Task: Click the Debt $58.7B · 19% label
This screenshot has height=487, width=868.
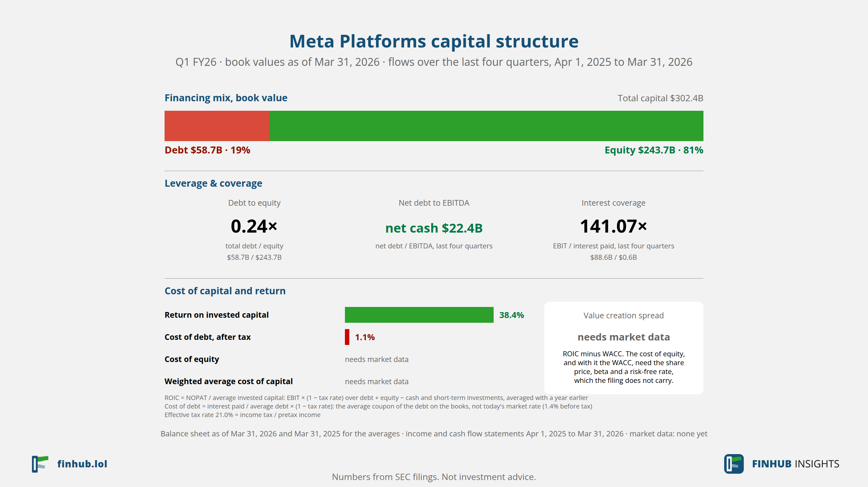Action: pyautogui.click(x=207, y=150)
